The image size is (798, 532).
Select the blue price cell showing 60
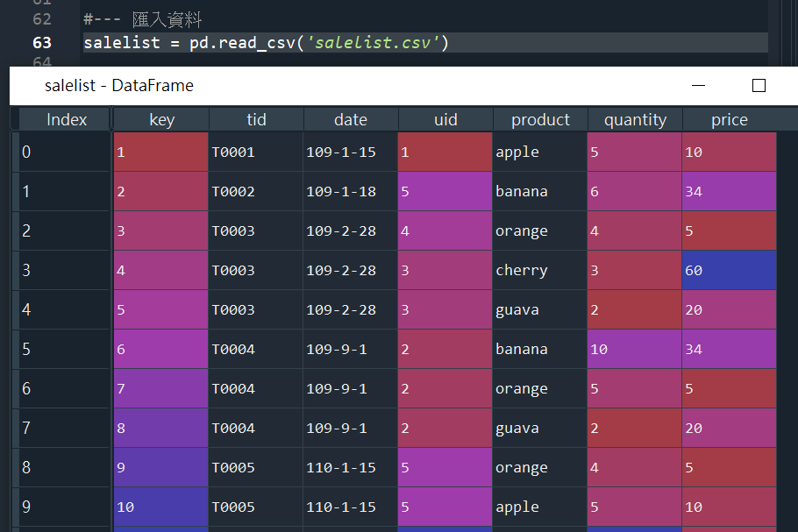click(729, 270)
